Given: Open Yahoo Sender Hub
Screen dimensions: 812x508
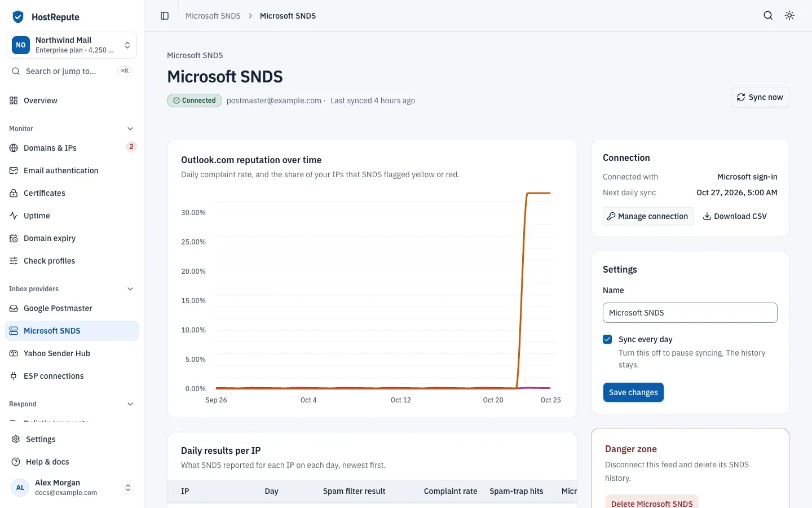Looking at the screenshot, I should [72, 353].
